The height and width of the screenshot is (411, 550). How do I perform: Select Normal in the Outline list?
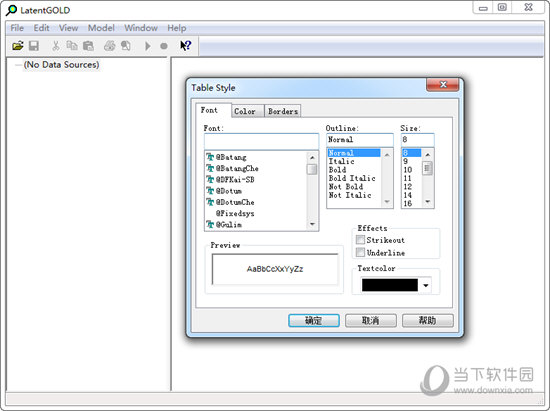[354, 153]
